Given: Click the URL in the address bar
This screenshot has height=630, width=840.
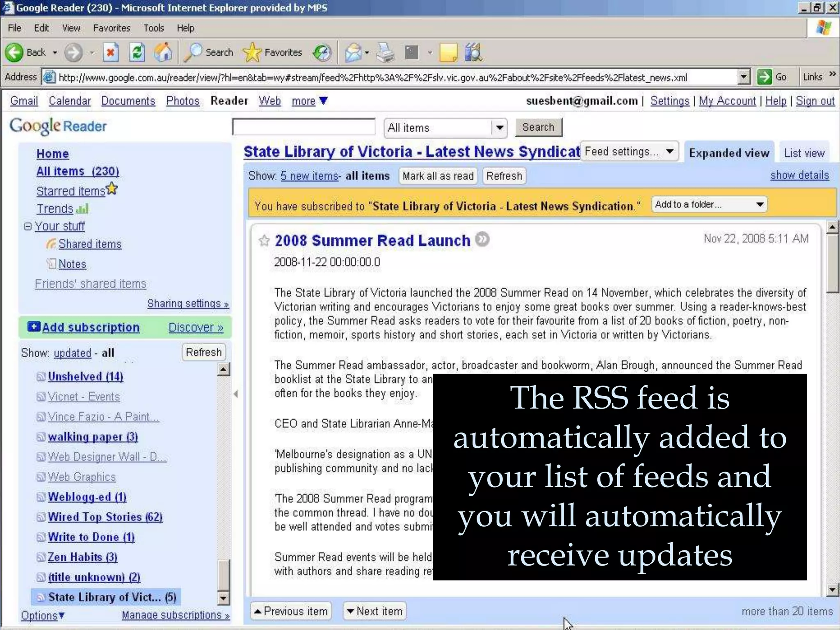Looking at the screenshot, I should tap(372, 77).
